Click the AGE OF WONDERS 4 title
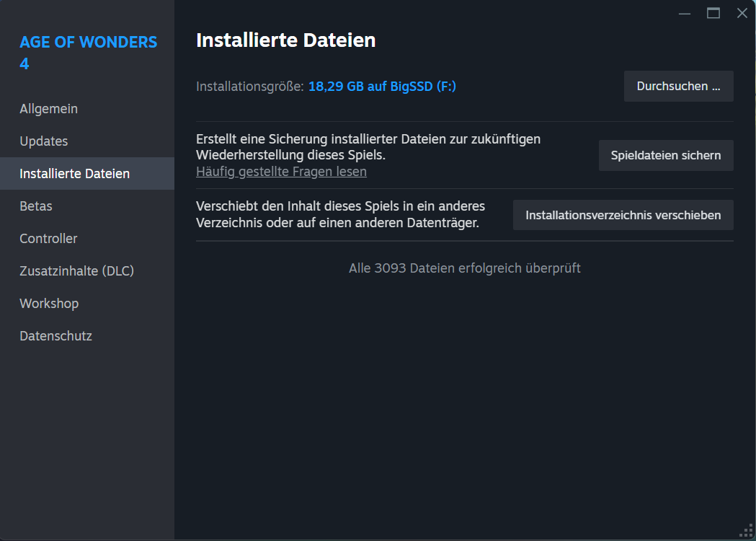The image size is (756, 541). (x=88, y=53)
